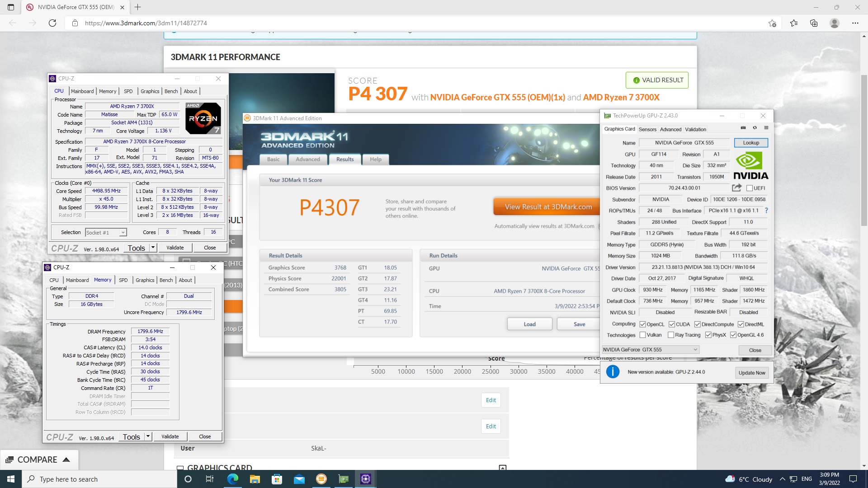
Task: Launch Microsoft Edge from the taskbar
Action: tap(232, 479)
